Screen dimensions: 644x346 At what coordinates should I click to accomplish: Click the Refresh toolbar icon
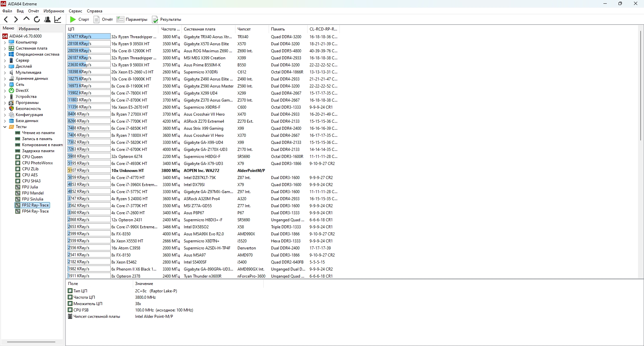click(x=37, y=19)
